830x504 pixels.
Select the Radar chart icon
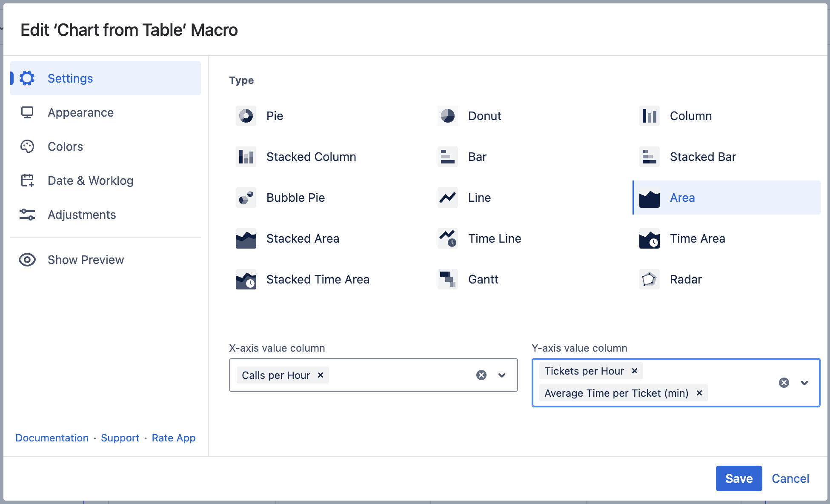click(x=649, y=279)
